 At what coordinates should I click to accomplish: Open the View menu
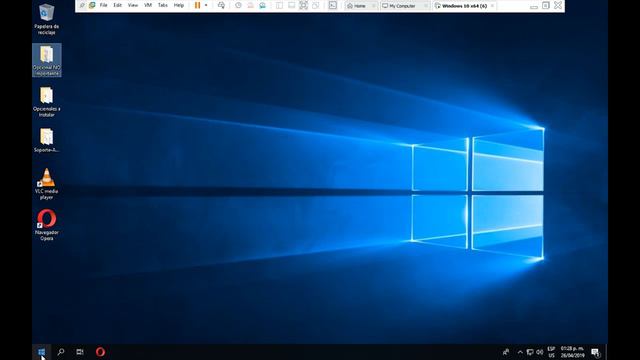click(x=133, y=5)
